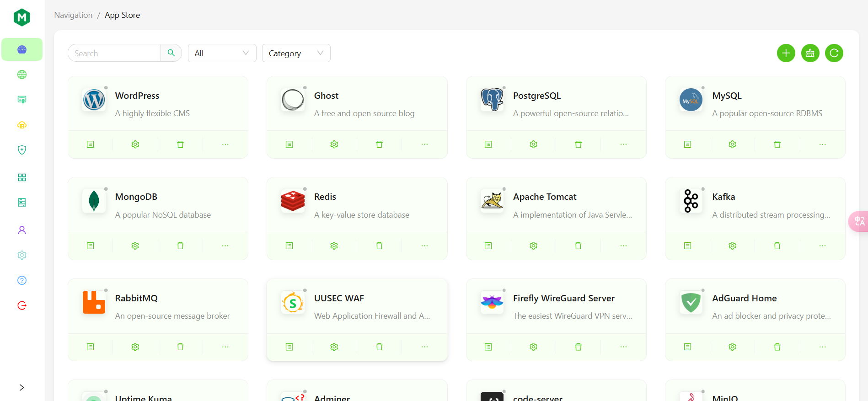Click the shield security icon in sidebar
Viewport: 868px width, 401px height.
pyautogui.click(x=22, y=150)
